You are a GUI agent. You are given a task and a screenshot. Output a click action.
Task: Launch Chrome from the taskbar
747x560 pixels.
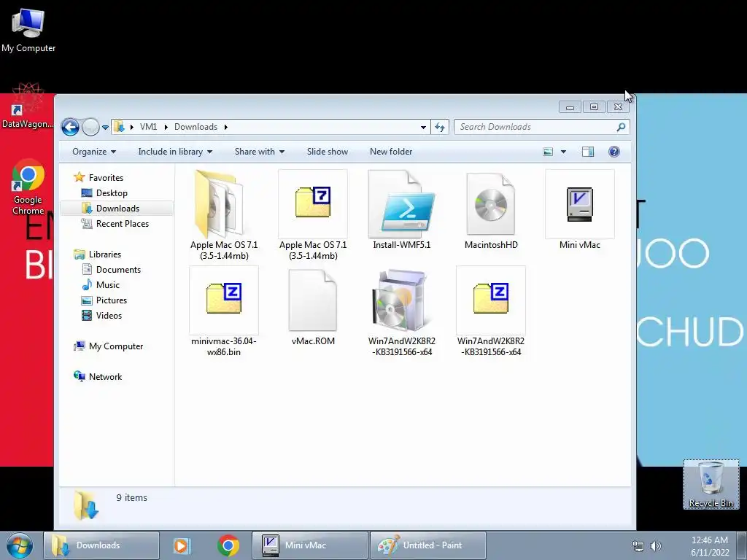228,545
